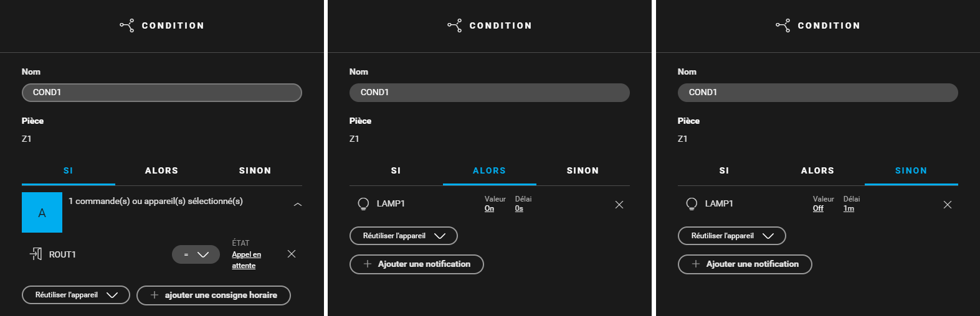Switch to ALORS tab in left panel
The height and width of the screenshot is (316, 980).
point(162,170)
